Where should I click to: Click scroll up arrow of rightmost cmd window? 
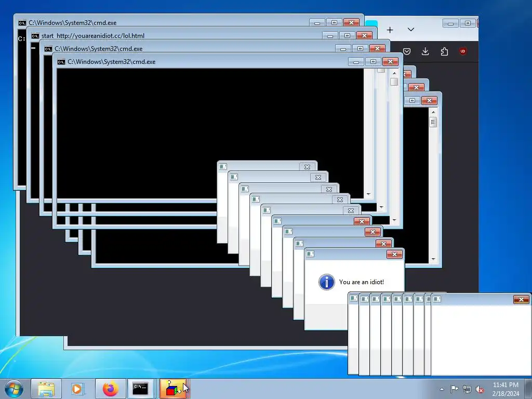tap(433, 112)
